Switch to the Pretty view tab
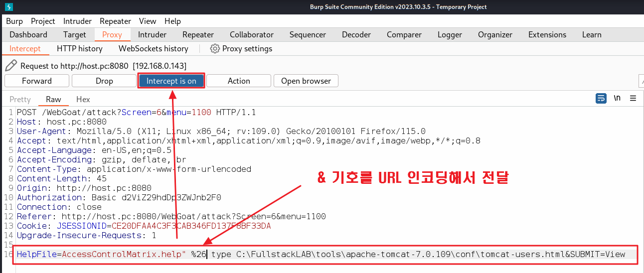Viewport: 644px width, 273px height. pyautogui.click(x=20, y=99)
